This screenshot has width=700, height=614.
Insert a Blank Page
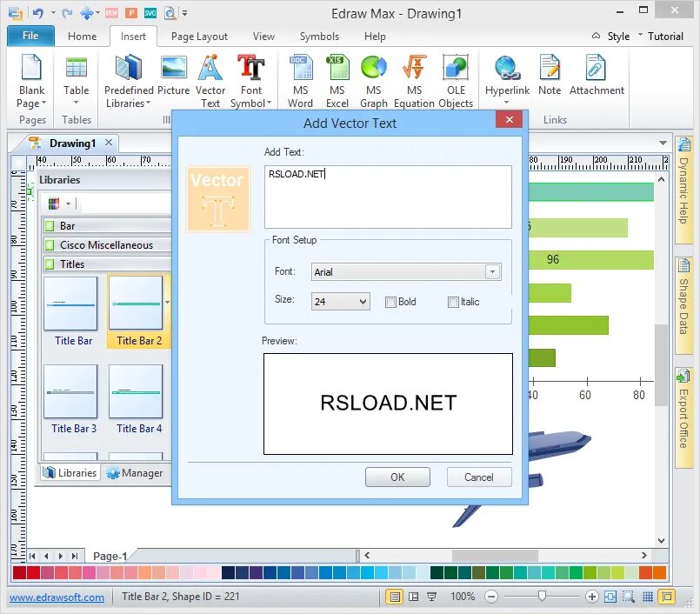coord(31,80)
